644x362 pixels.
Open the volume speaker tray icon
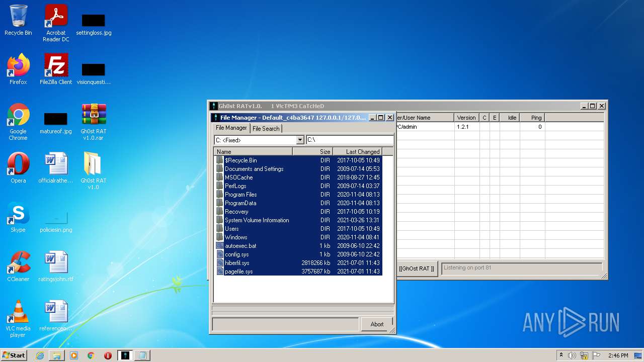[572, 355]
